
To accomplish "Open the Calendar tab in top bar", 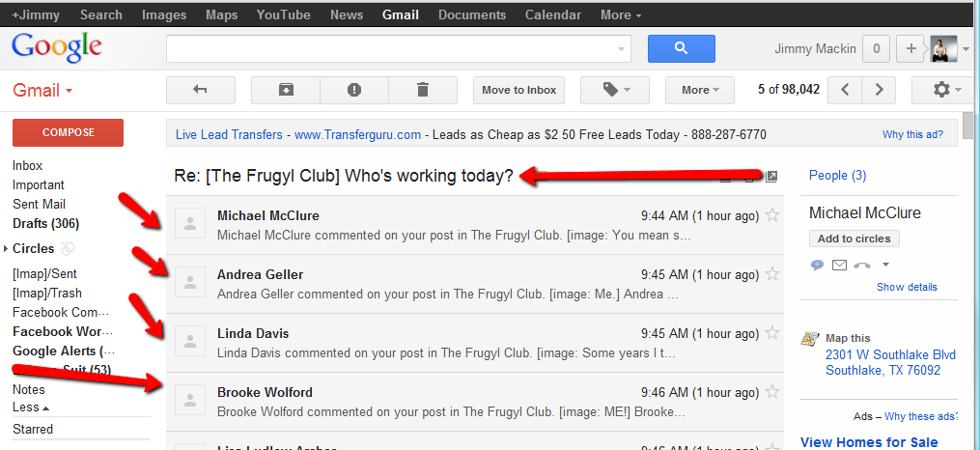I will (553, 14).
